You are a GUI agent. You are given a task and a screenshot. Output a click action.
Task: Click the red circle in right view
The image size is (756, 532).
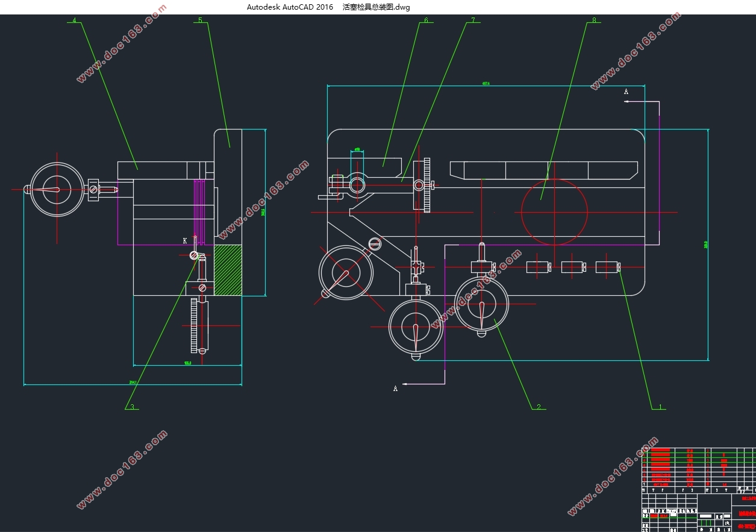[554, 211]
